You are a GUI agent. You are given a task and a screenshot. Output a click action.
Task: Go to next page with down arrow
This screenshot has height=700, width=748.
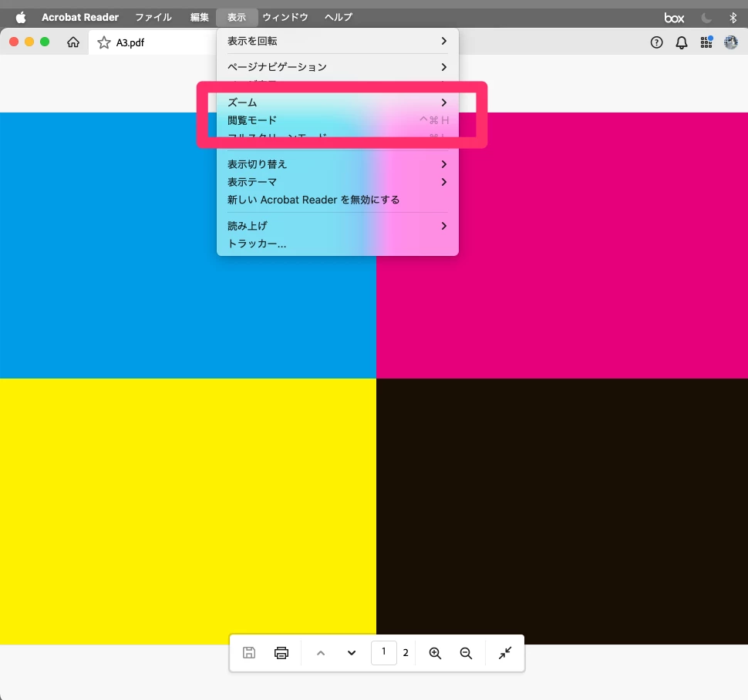352,653
